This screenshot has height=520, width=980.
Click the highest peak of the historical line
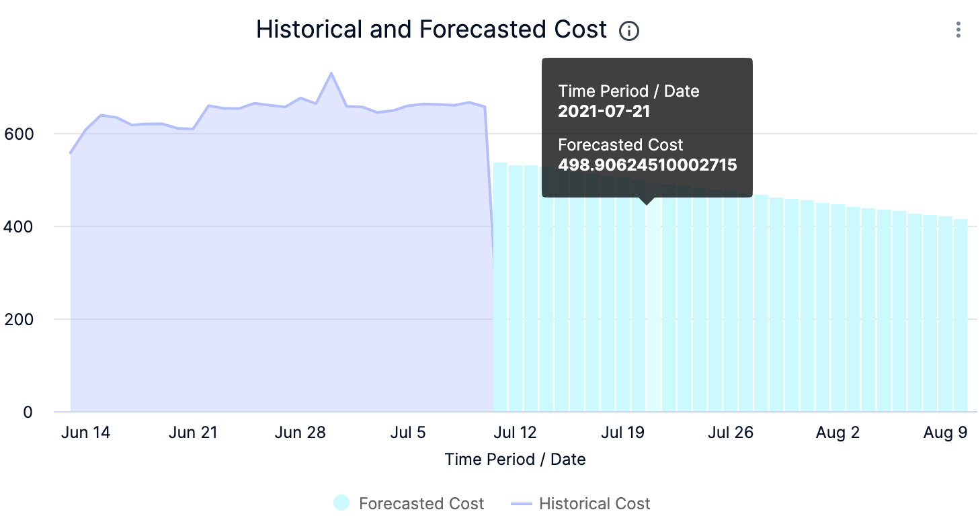[331, 73]
